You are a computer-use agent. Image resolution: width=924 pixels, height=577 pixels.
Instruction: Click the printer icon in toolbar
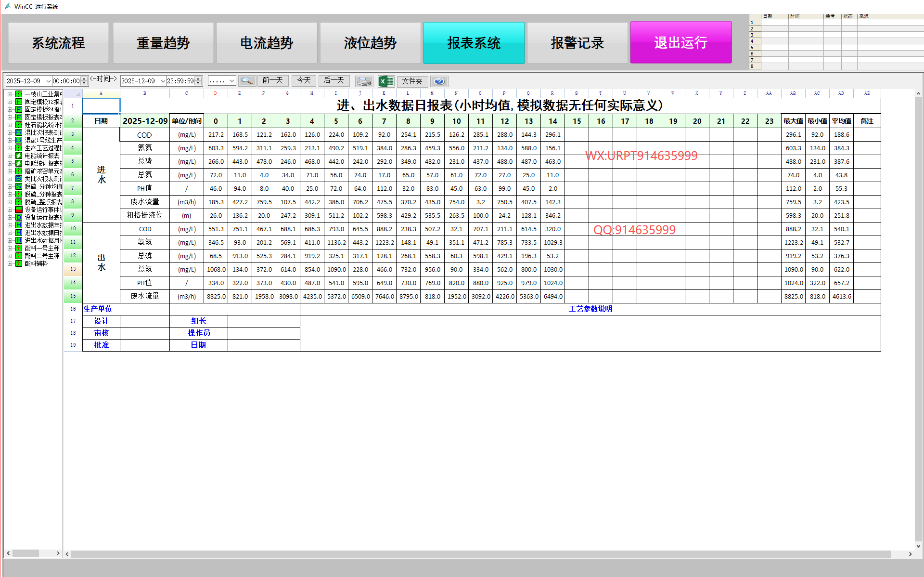coord(364,81)
